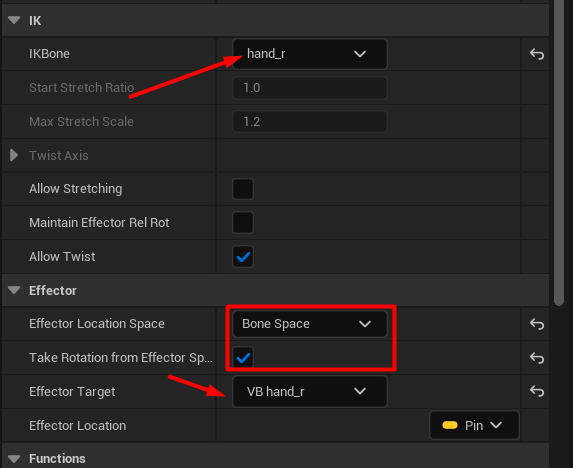Reset Effector Location Space to default
573x468 pixels.
point(537,324)
